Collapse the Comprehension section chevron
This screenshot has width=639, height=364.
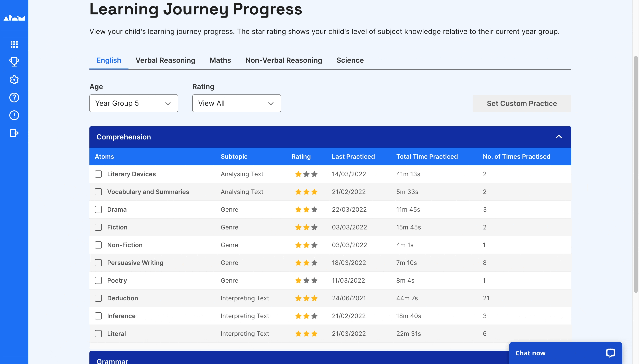[559, 137]
